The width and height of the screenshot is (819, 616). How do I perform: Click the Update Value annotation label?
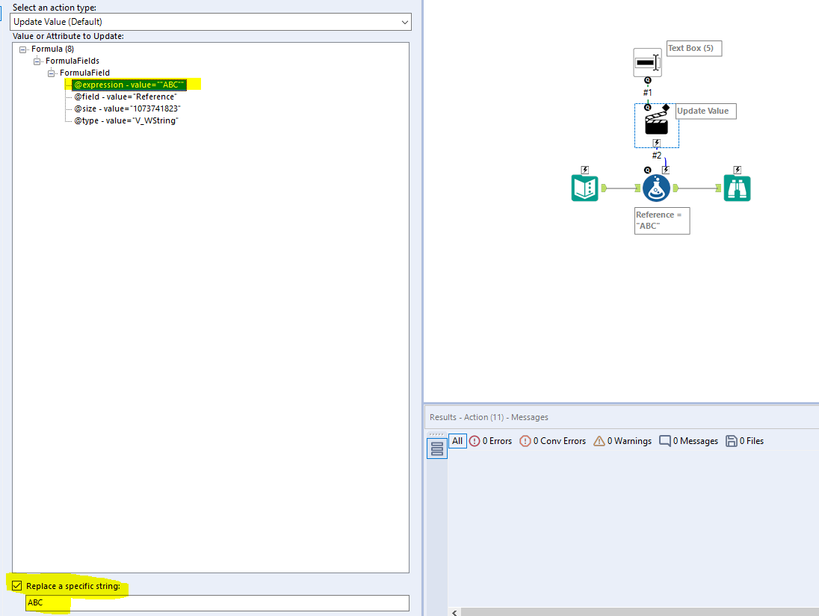pos(706,111)
